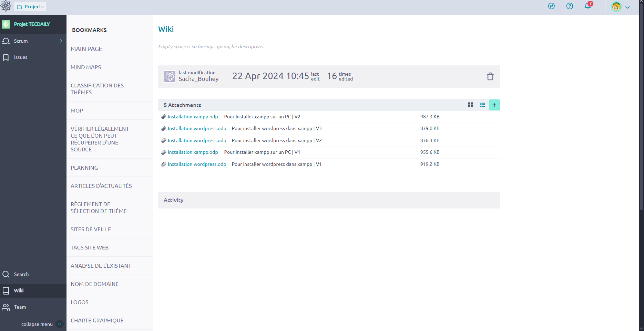Delete wiki page with trash icon
This screenshot has height=331, width=644.
click(x=490, y=76)
